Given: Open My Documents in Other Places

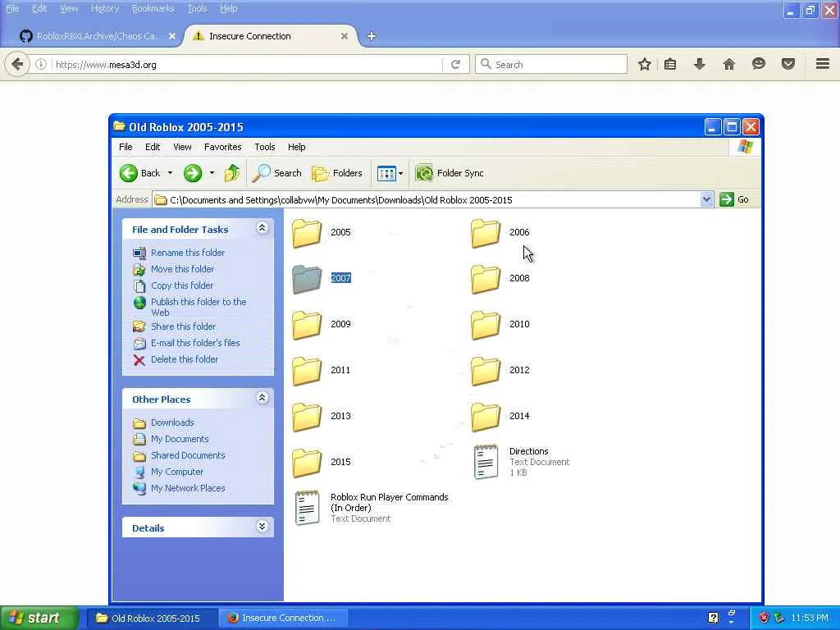Looking at the screenshot, I should [180, 440].
